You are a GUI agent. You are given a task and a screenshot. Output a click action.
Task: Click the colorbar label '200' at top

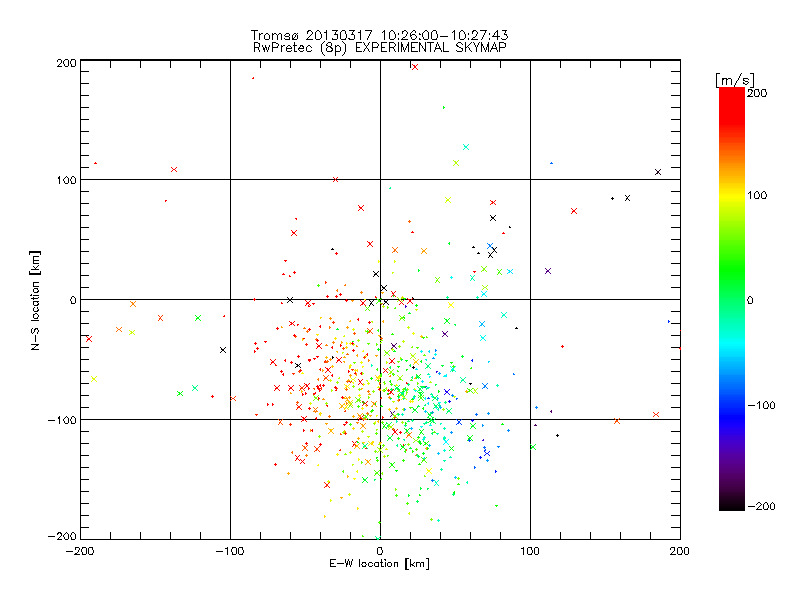coord(757,93)
